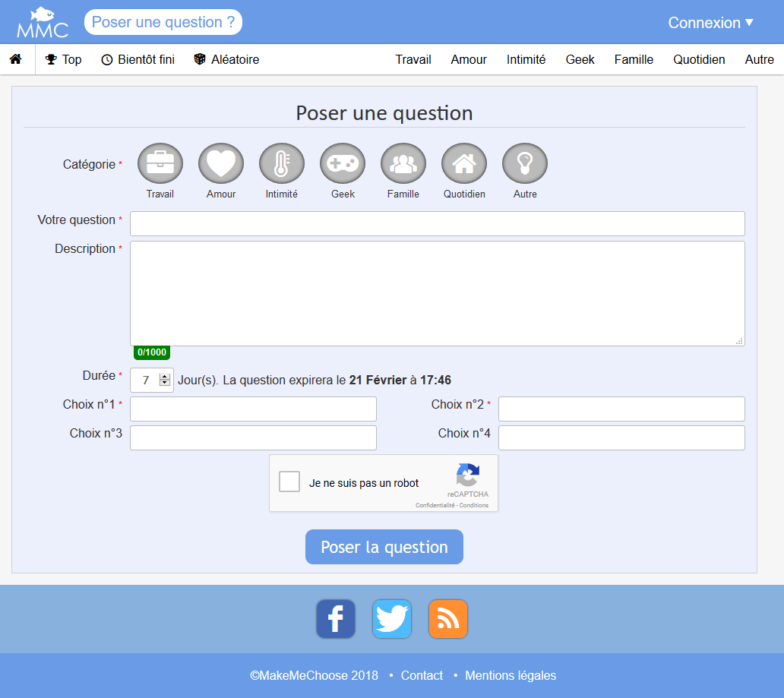The width and height of the screenshot is (784, 698).
Task: Increase the Durée days stepper
Action: coord(165,377)
